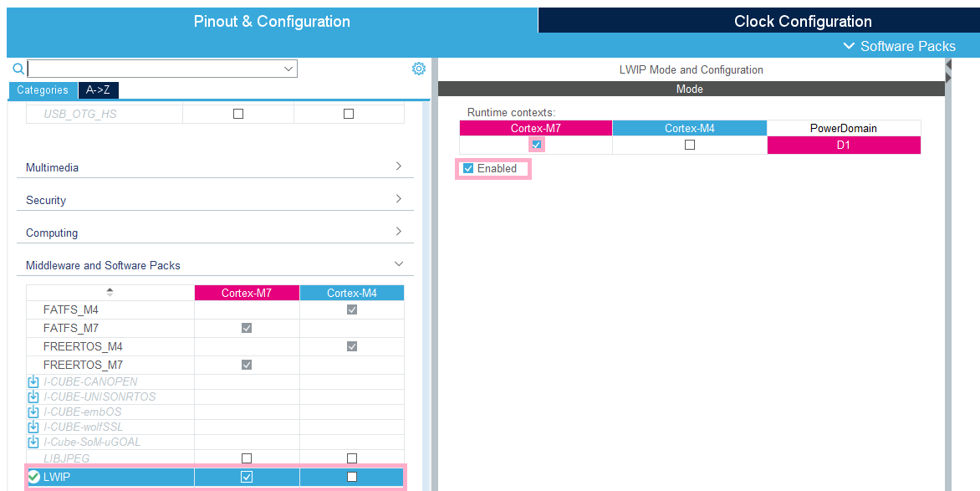Viewport: 980px width, 491px height.
Task: Click the Mode section header bar
Action: 692,90
